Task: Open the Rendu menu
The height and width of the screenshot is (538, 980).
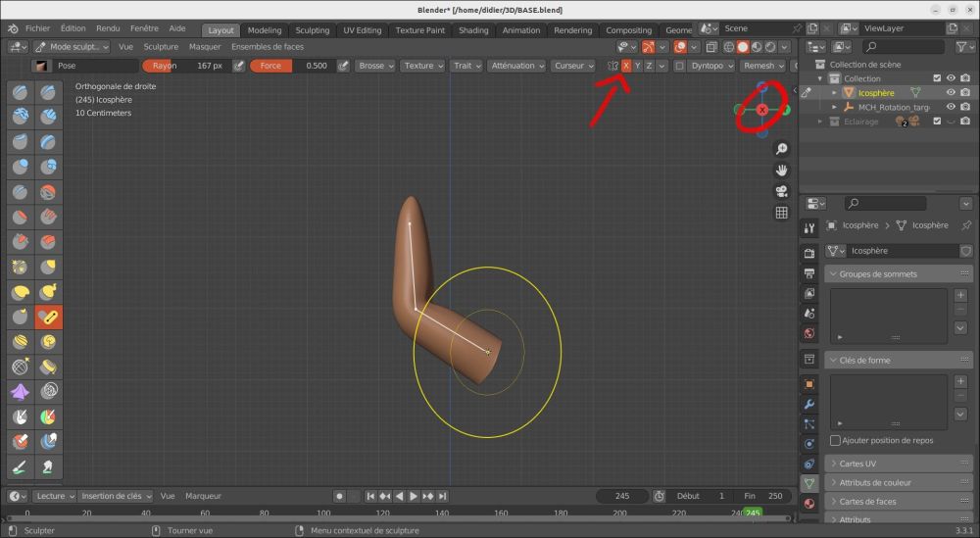Action: pyautogui.click(x=108, y=28)
